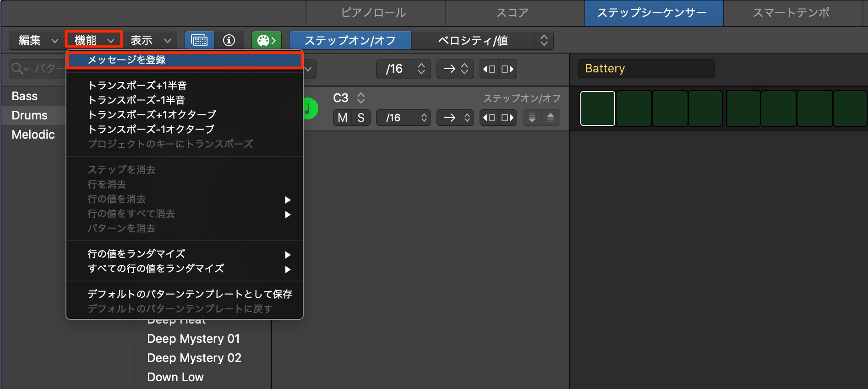Toggle the second step on C3 row

[x=634, y=108]
